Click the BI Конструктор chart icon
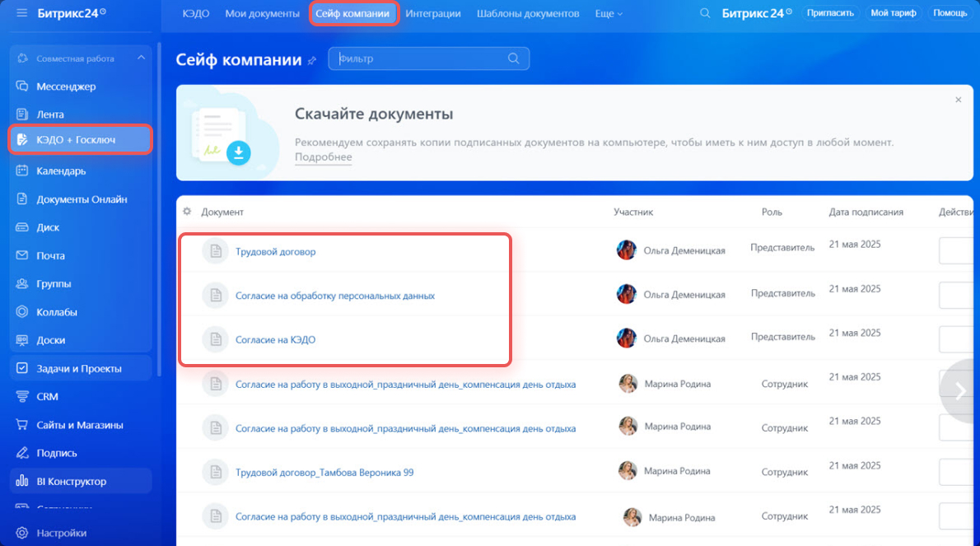This screenshot has height=546, width=980. (22, 481)
